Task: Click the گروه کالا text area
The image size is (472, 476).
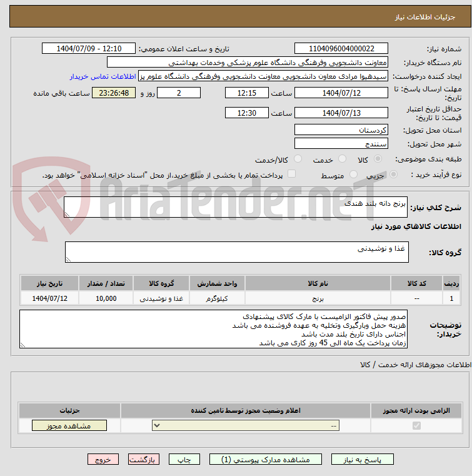Action: pos(236,252)
